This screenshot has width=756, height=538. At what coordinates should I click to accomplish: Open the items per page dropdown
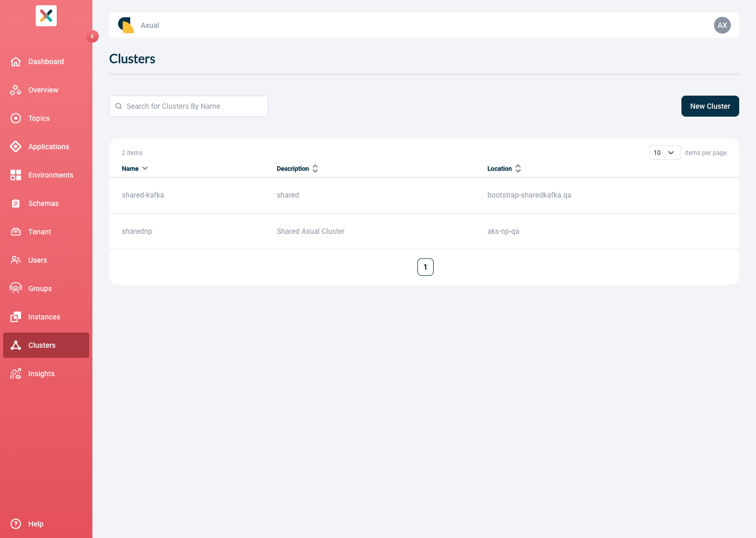[x=665, y=153]
